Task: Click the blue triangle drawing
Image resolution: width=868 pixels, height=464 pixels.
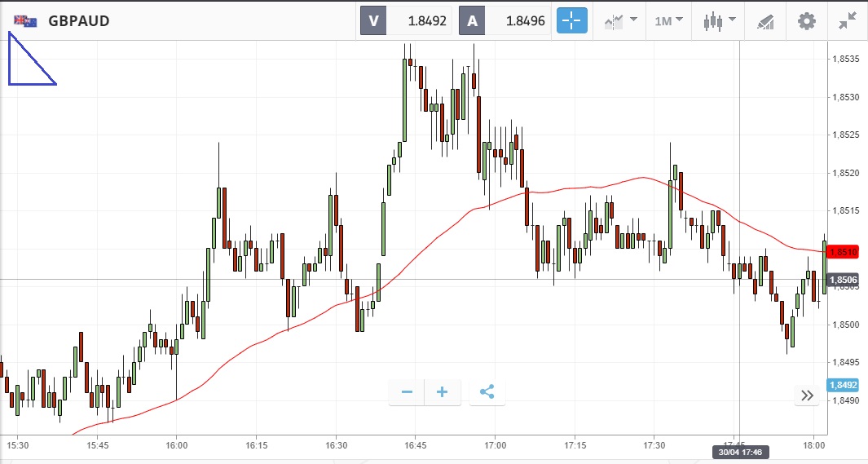Action: click(26, 64)
